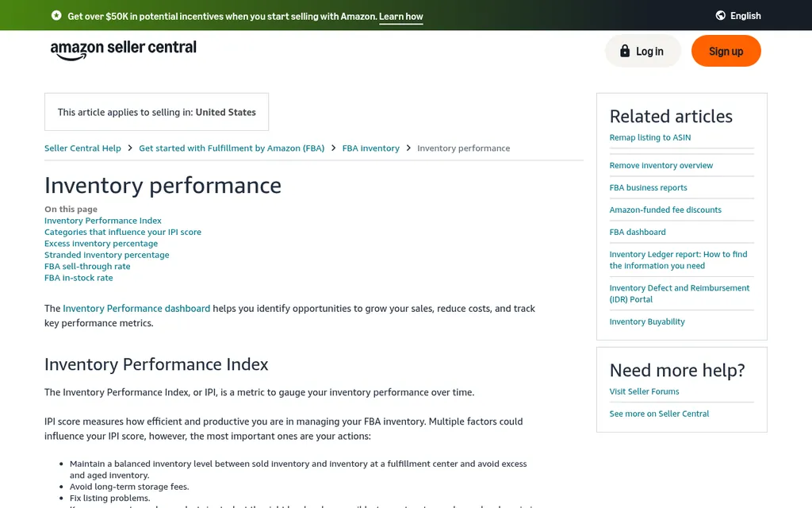The image size is (812, 508).
Task: Jump to FBA sell-through rate section
Action: click(x=87, y=266)
